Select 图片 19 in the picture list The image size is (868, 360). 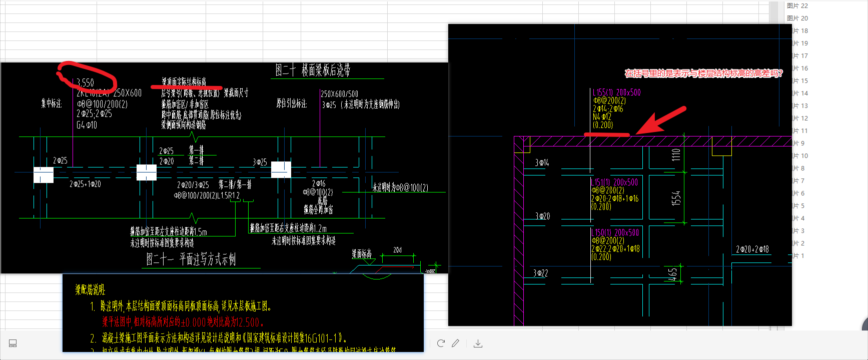tap(800, 43)
